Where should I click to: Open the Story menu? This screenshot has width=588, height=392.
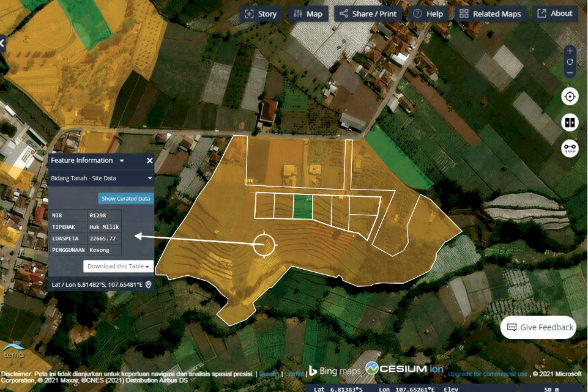(x=261, y=14)
